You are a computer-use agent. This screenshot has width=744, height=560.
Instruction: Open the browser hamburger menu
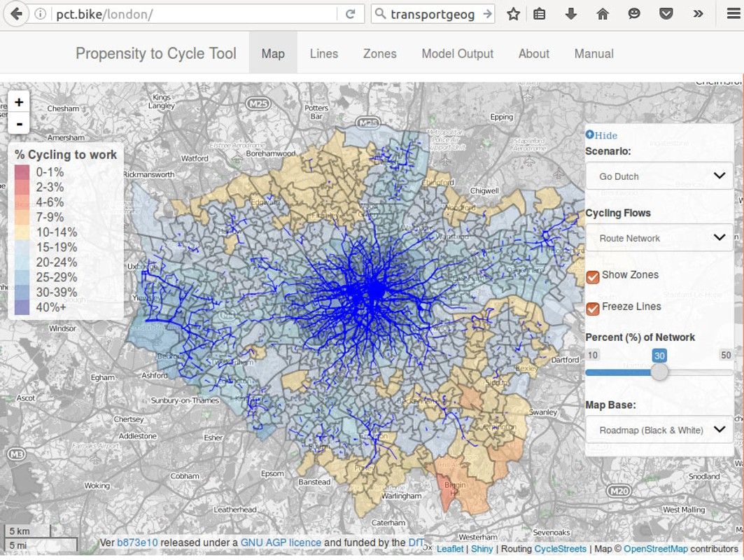734,14
